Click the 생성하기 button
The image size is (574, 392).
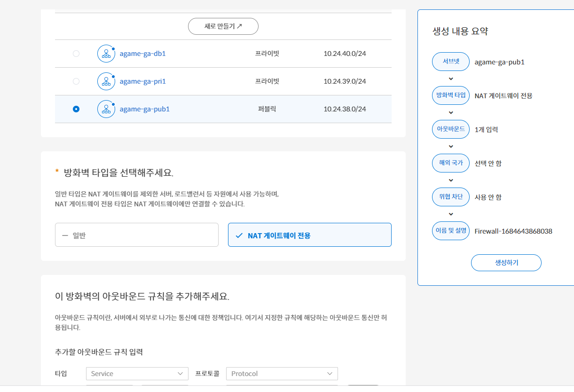click(506, 263)
